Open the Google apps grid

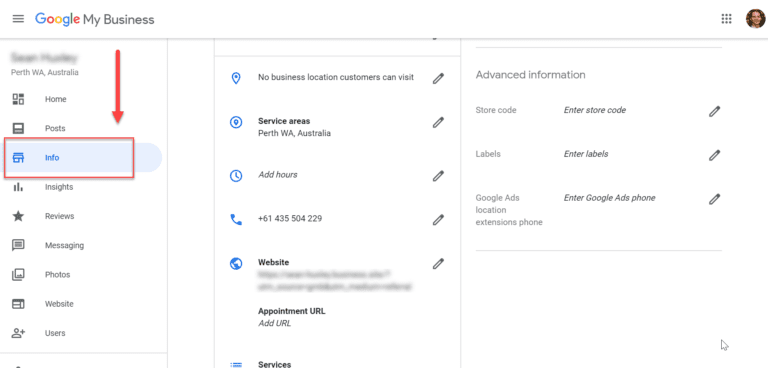(x=726, y=19)
